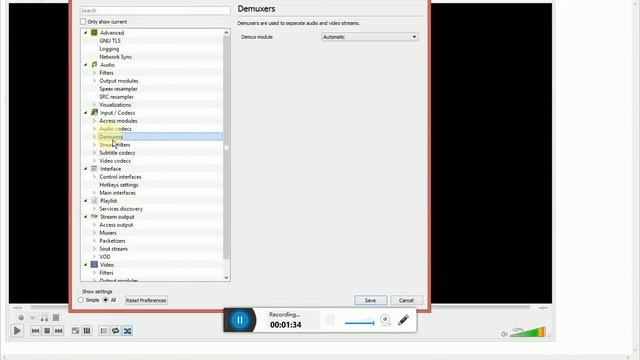The height and width of the screenshot is (360, 640).
Task: Expand Control interfaces subtree arrow
Action: click(x=94, y=177)
